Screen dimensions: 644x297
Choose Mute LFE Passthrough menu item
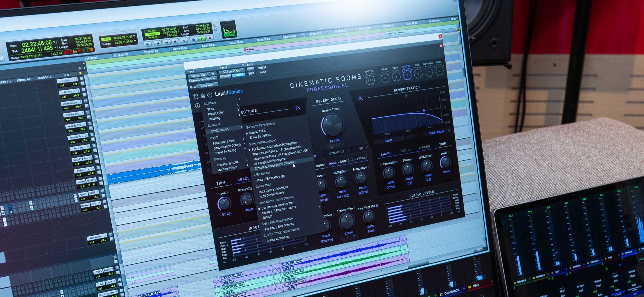[270, 178]
